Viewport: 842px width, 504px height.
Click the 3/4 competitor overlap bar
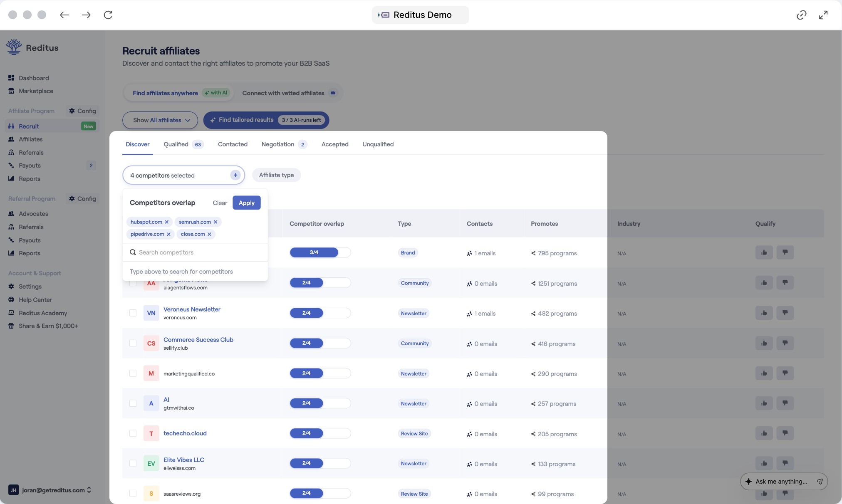(x=320, y=252)
